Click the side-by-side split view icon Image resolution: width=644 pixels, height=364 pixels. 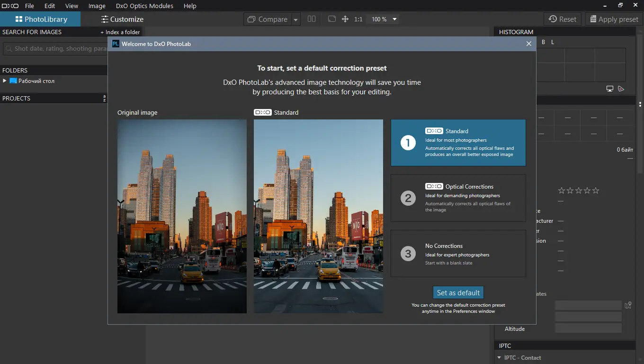pos(311,19)
